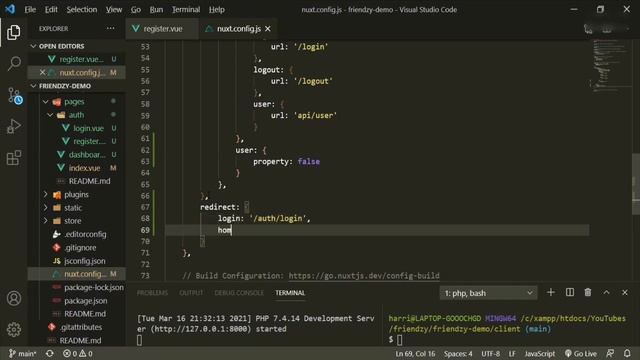
Task: Close the terminal panel
Action: click(625, 292)
